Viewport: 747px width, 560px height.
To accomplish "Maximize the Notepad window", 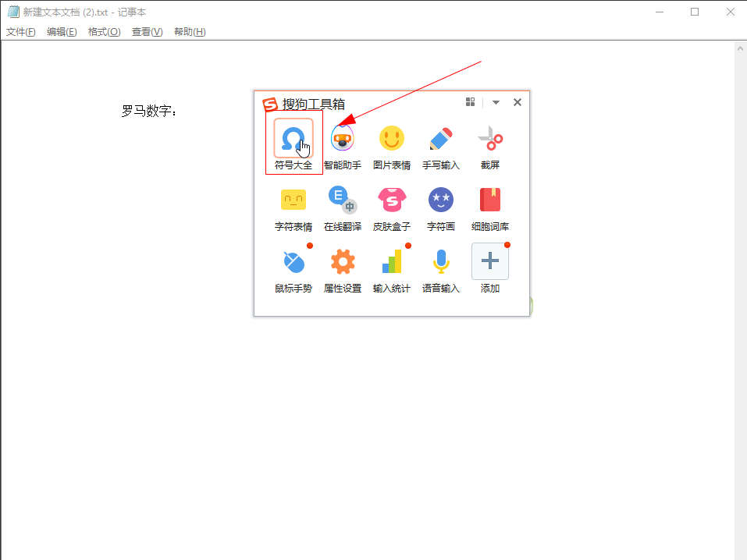I will [x=695, y=12].
